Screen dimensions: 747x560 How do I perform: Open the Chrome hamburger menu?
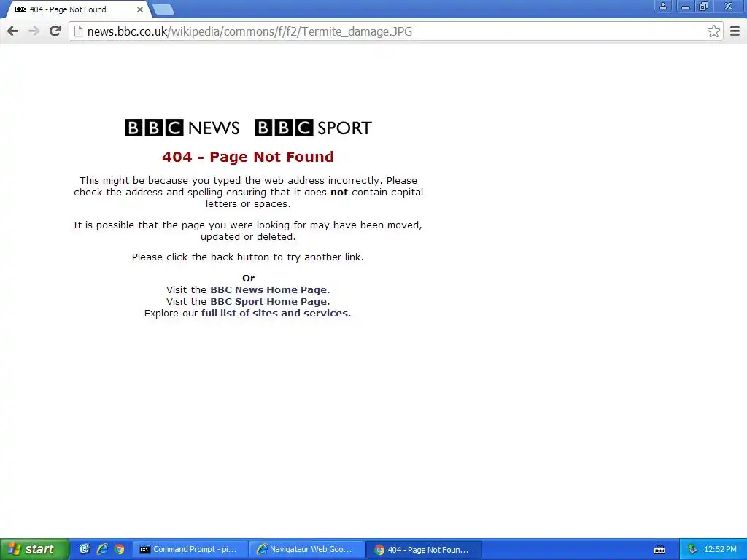(735, 31)
